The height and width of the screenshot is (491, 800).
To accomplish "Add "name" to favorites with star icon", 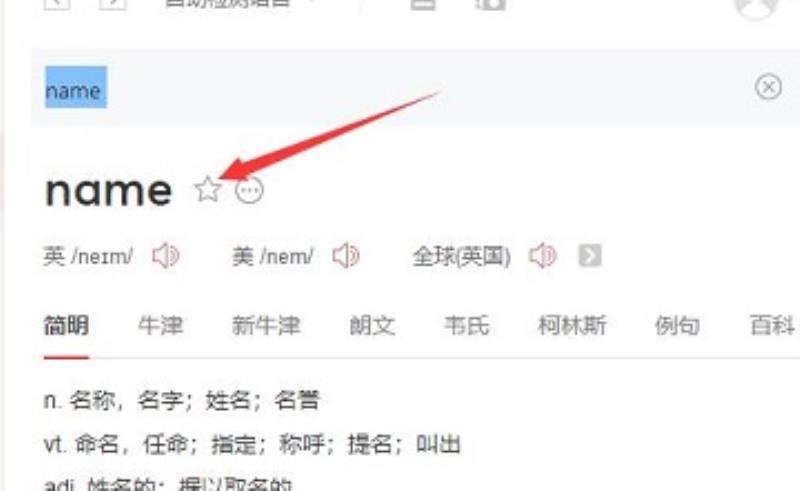I will [208, 189].
